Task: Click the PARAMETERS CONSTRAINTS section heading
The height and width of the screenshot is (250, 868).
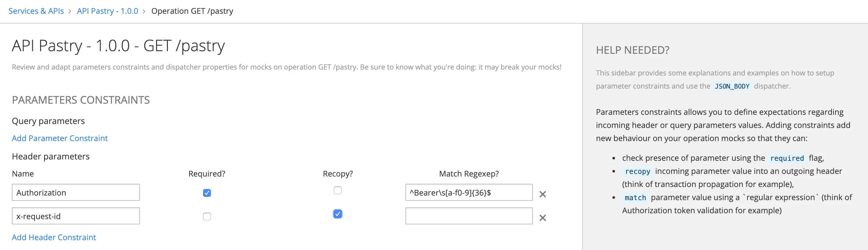Action: click(81, 100)
